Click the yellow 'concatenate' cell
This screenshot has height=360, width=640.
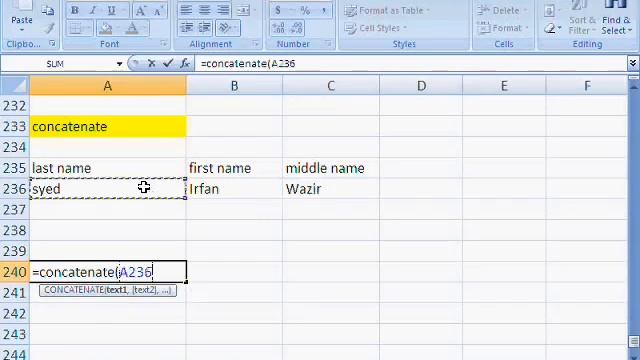point(108,127)
